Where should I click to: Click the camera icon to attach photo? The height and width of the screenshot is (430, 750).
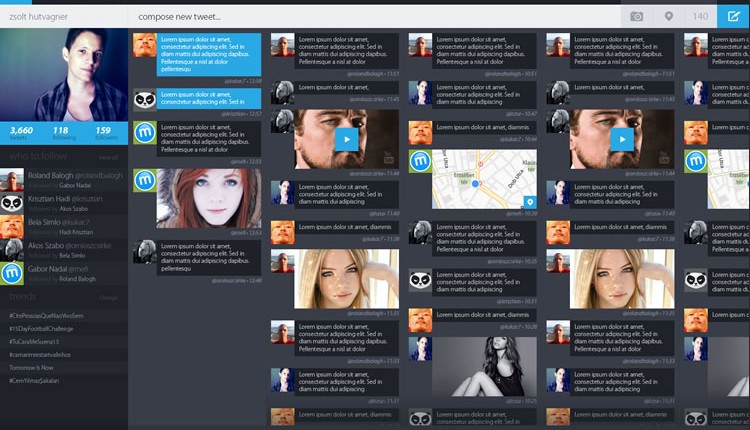[x=636, y=16]
